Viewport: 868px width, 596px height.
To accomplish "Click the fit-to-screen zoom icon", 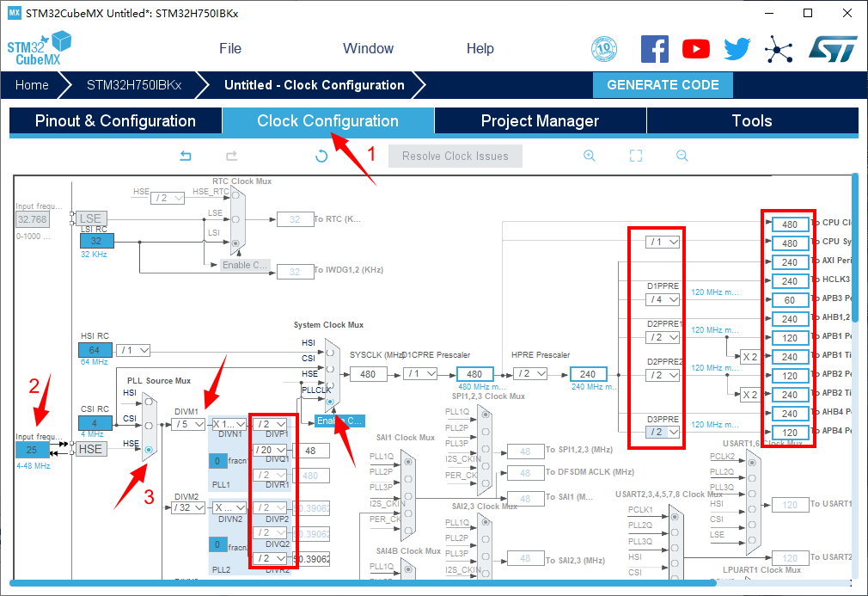I will point(636,156).
